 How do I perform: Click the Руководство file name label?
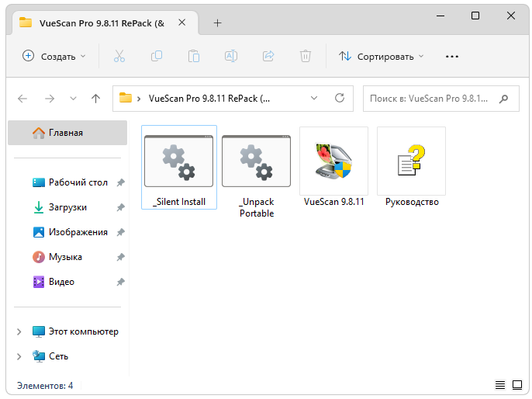pyautogui.click(x=412, y=202)
